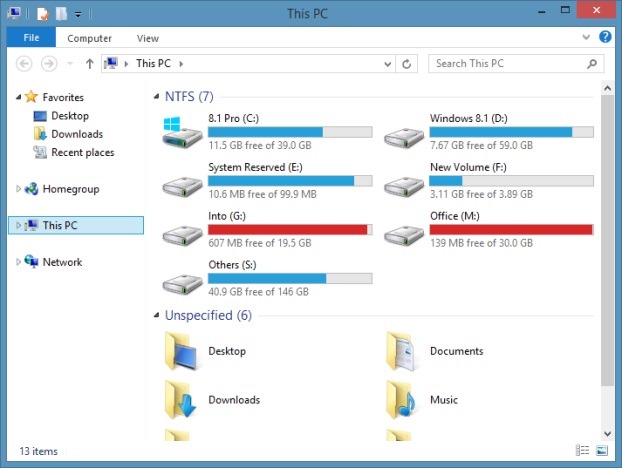Click the red Office (M:) usage bar
The width and height of the screenshot is (622, 468).
[512, 230]
